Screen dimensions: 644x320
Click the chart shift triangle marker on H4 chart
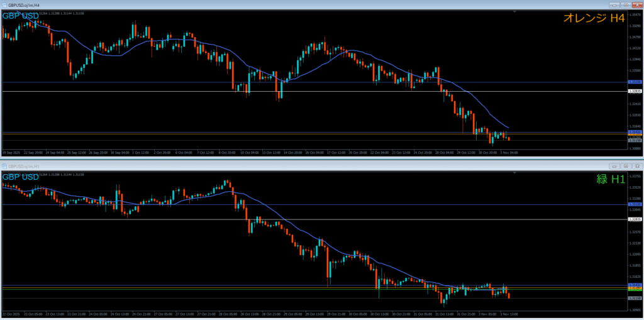click(x=514, y=13)
